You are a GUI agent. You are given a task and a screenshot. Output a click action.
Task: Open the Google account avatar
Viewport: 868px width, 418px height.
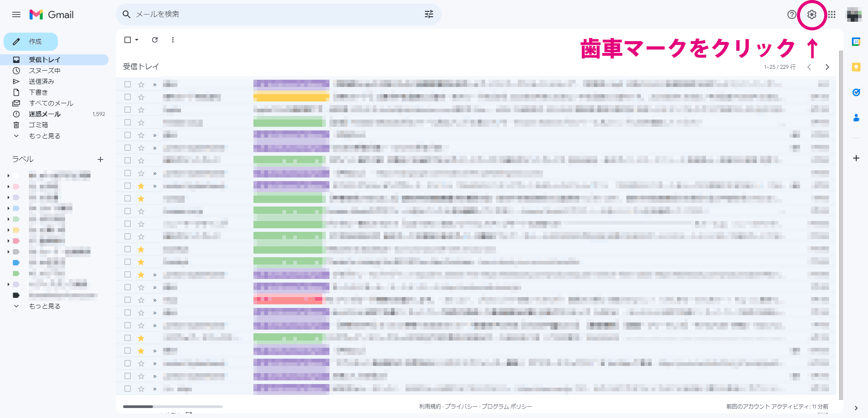coord(854,14)
